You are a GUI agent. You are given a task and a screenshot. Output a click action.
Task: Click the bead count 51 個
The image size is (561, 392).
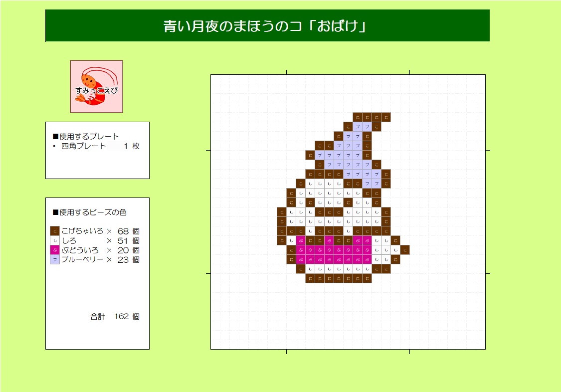[x=129, y=241]
